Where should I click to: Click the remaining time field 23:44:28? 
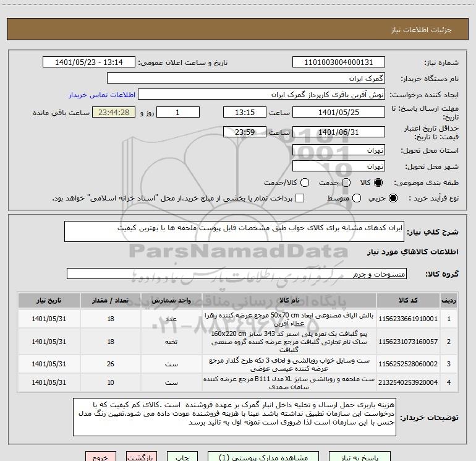(x=114, y=112)
